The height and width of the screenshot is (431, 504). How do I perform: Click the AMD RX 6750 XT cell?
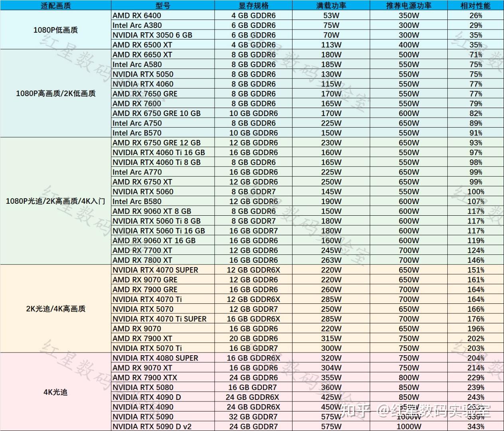(163, 182)
